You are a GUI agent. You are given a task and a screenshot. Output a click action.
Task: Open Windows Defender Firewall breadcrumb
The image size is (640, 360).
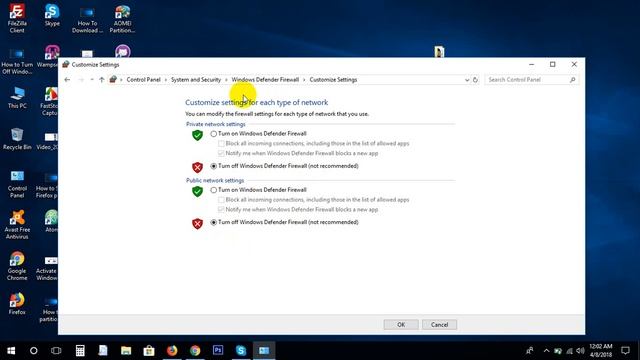(265, 80)
